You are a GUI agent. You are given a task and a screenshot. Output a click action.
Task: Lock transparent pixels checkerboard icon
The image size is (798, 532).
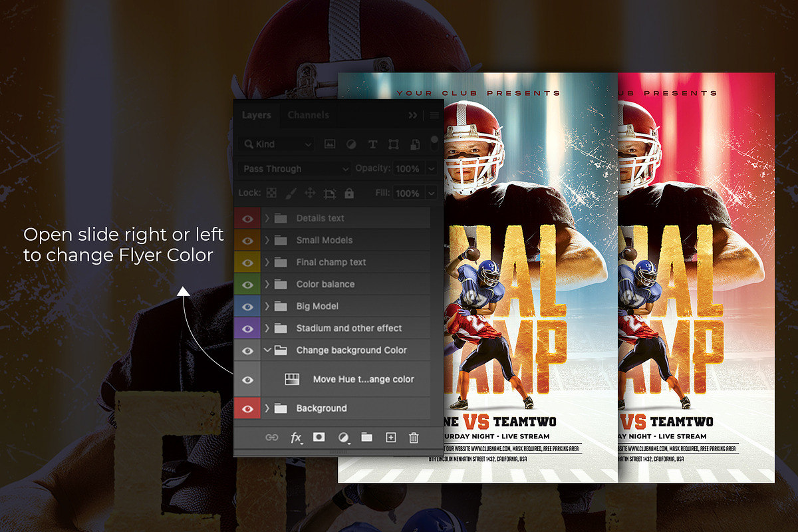271,193
